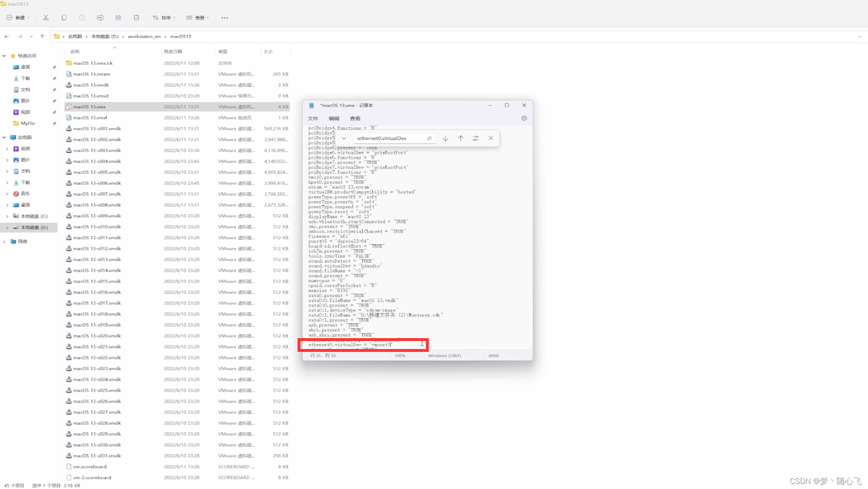Go up one folder level arrow
Screen dimensions: 868x489
pyautogui.click(x=42, y=36)
